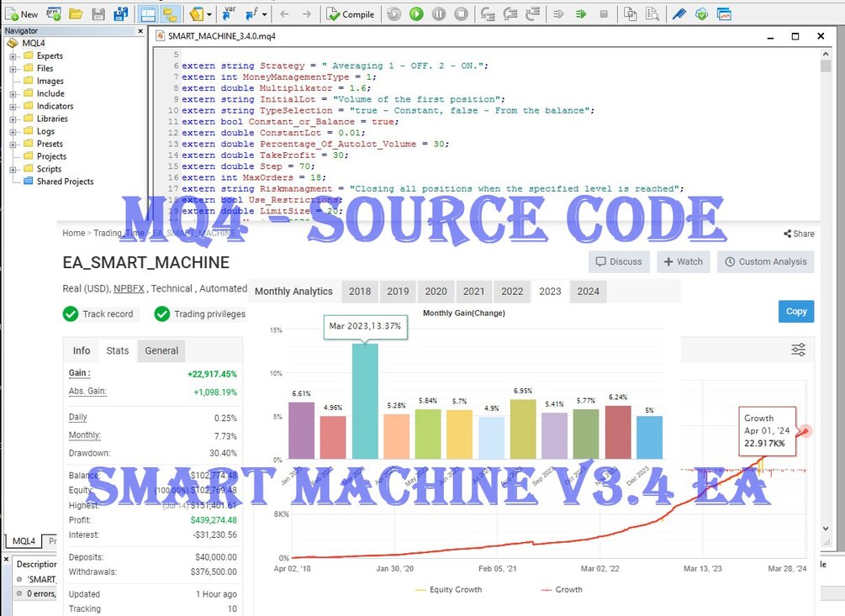Save the current file with the floppy icon

[x=98, y=14]
